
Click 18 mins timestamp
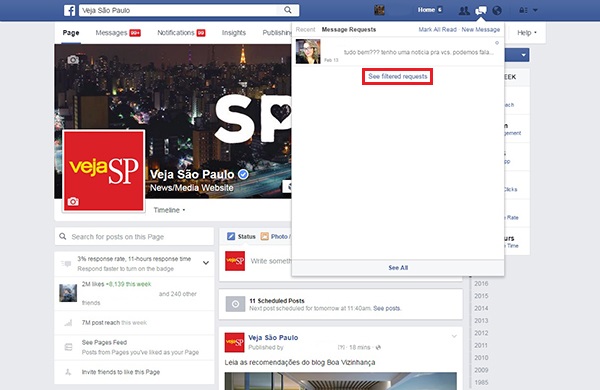tap(359, 348)
